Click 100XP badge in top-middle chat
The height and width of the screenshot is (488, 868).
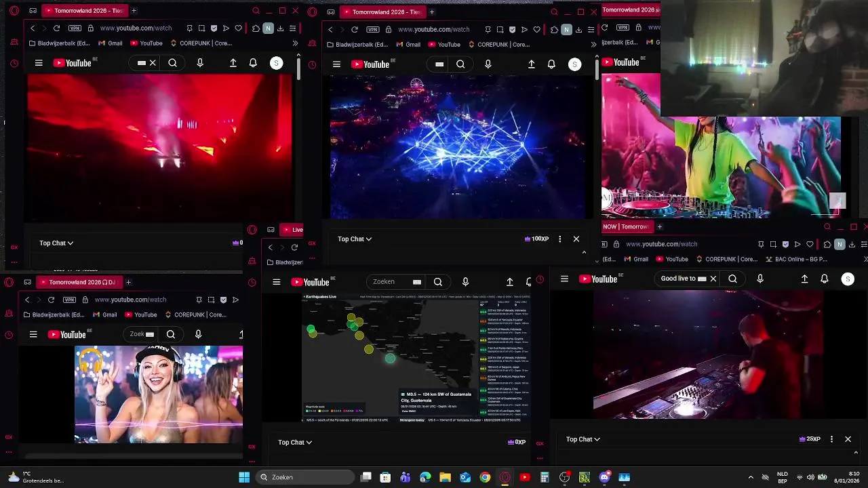point(536,239)
